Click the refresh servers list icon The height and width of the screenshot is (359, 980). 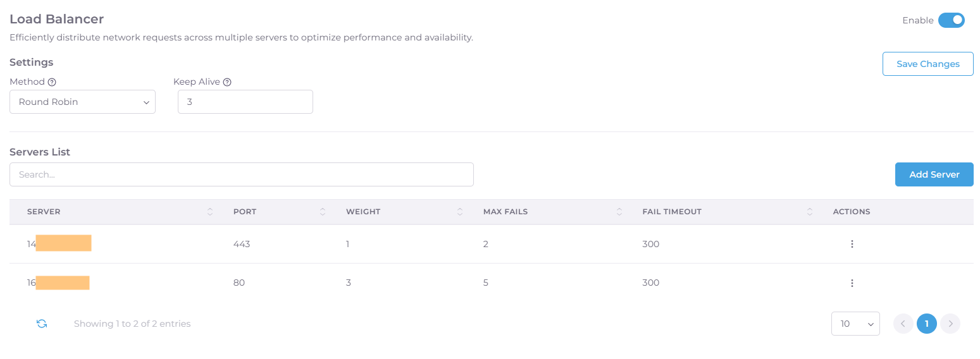pyautogui.click(x=42, y=324)
